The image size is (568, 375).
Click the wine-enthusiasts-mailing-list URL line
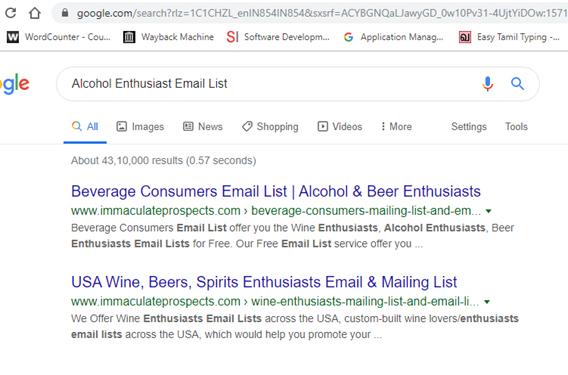coord(275,301)
